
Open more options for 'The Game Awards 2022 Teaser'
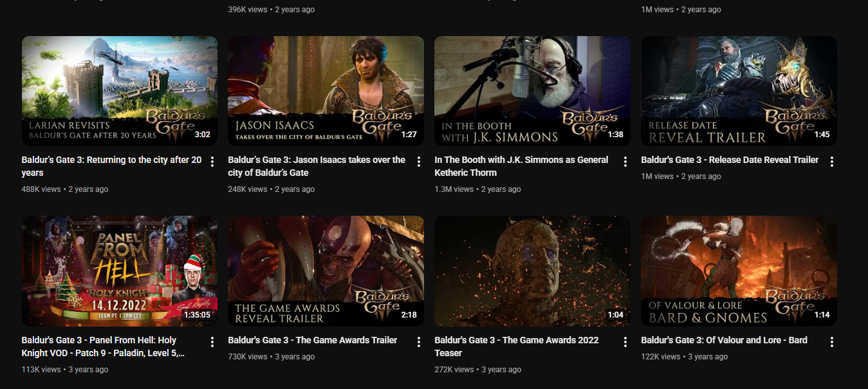625,342
